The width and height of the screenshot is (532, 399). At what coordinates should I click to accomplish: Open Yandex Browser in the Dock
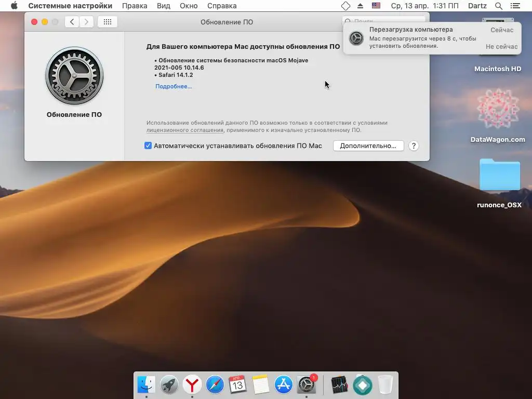click(192, 384)
